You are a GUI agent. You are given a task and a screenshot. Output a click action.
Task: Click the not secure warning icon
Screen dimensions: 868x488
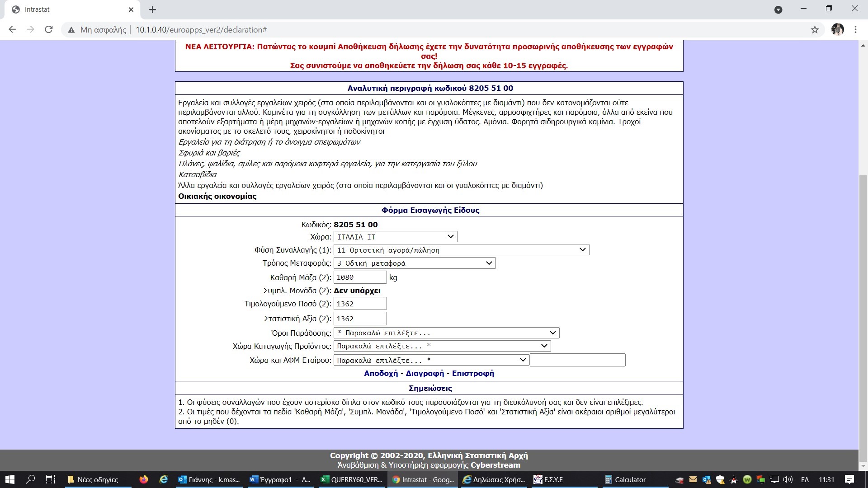pyautogui.click(x=71, y=30)
